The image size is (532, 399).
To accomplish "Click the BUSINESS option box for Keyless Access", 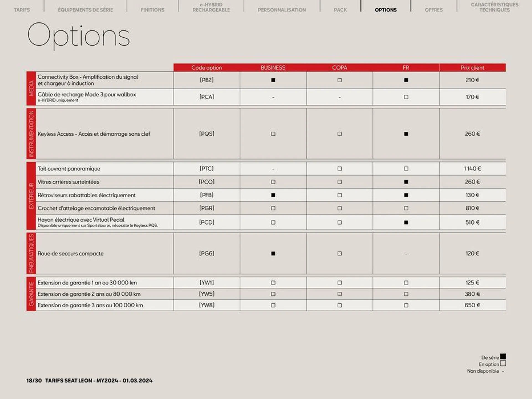I will tap(273, 134).
